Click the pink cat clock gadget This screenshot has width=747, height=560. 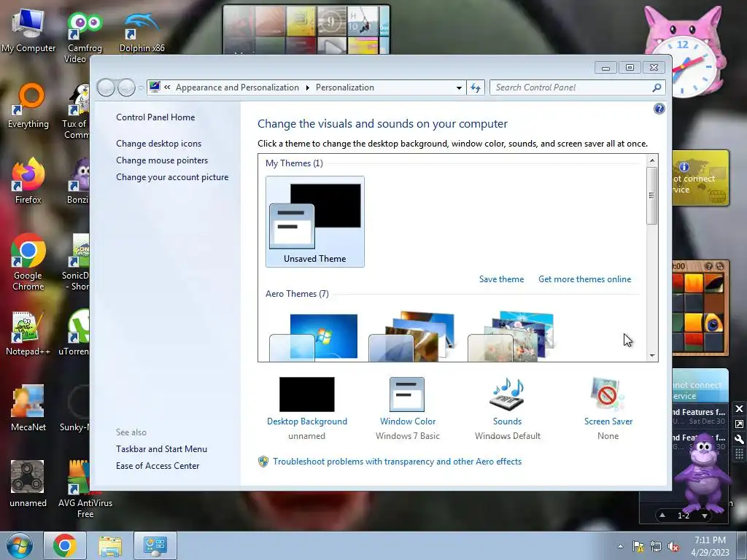(x=685, y=52)
